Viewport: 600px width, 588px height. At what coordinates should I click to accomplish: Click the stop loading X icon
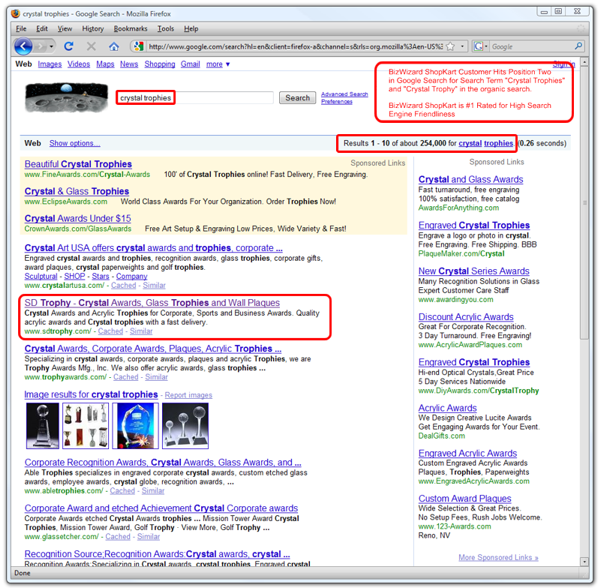(x=91, y=47)
